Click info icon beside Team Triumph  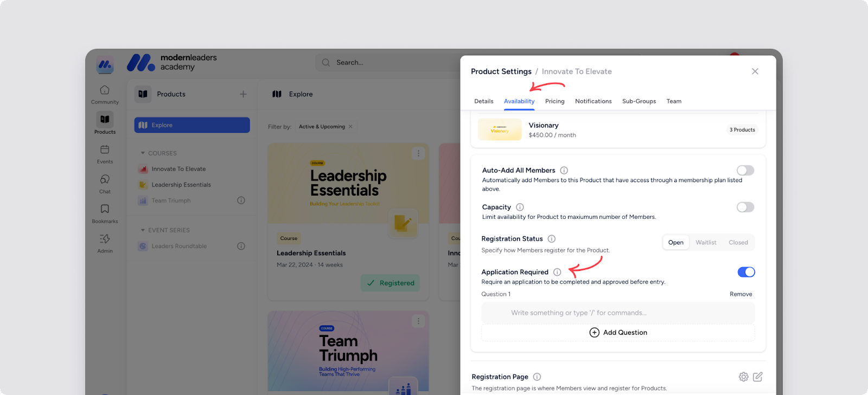pos(241,200)
